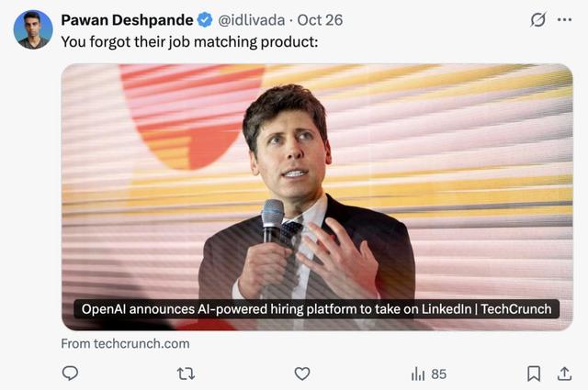Click the microphone in the article photo
The height and width of the screenshot is (390, 588).
tap(273, 220)
